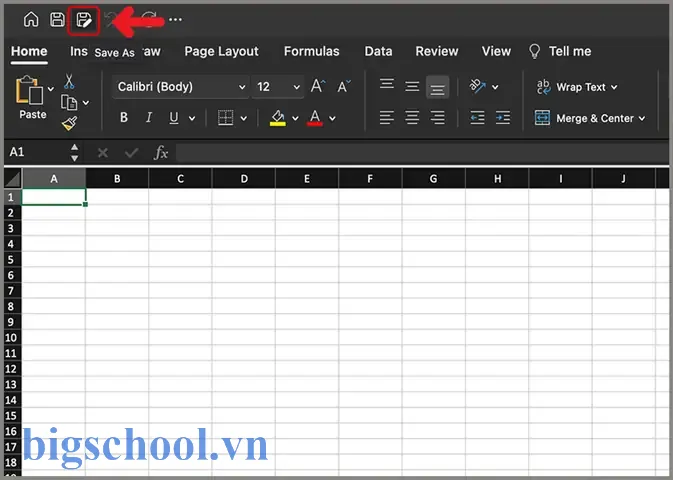The height and width of the screenshot is (480, 673).
Task: Click the select all corner triangle
Action: point(12,178)
